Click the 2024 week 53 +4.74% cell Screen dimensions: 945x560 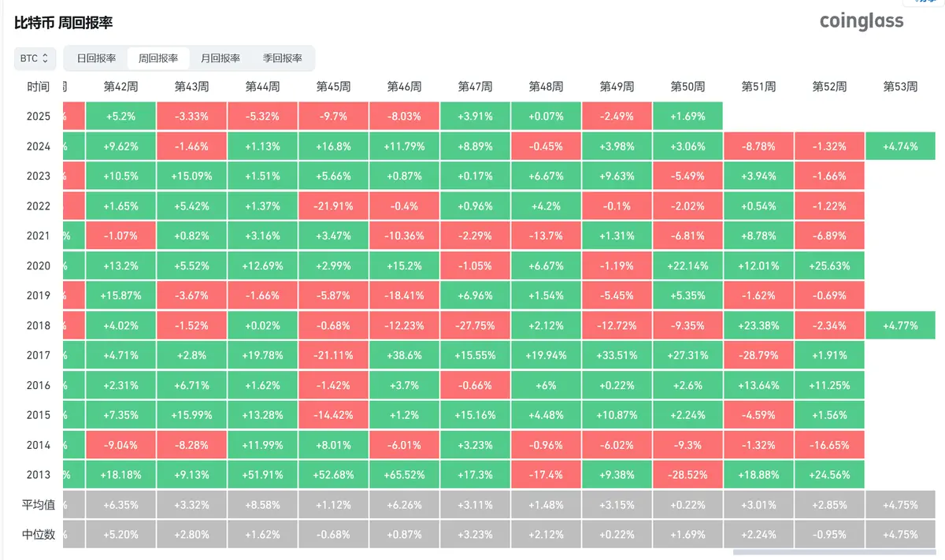pyautogui.click(x=901, y=146)
